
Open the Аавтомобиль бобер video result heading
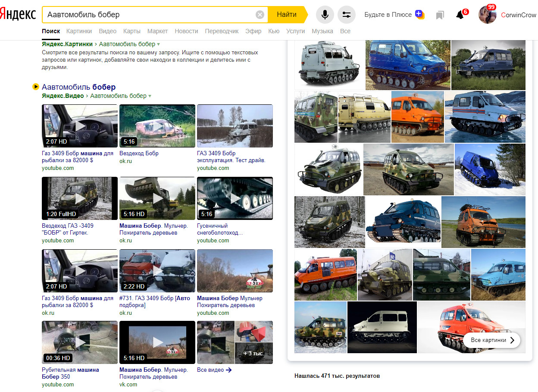(79, 87)
